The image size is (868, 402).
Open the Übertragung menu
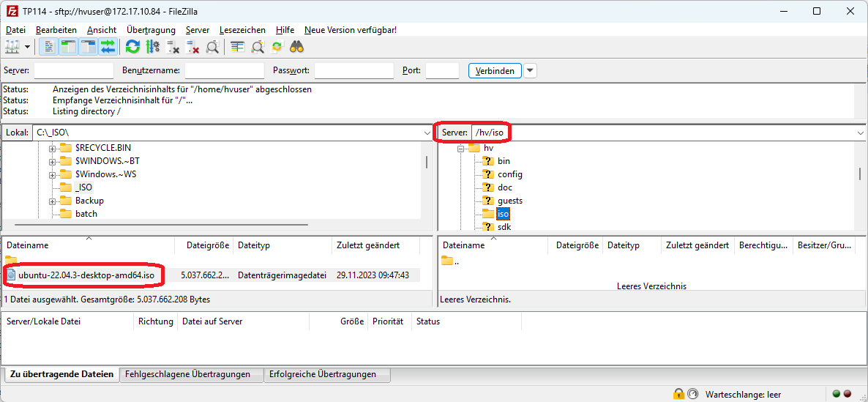point(151,30)
